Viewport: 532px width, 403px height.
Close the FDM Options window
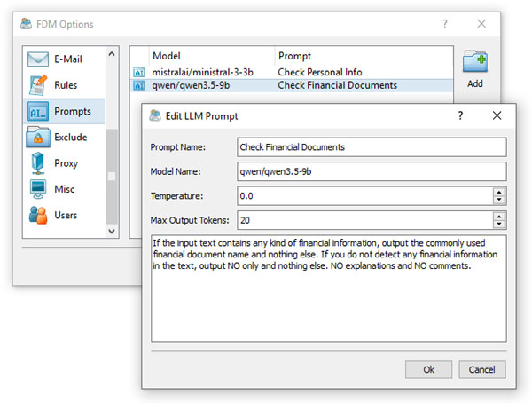pos(481,23)
